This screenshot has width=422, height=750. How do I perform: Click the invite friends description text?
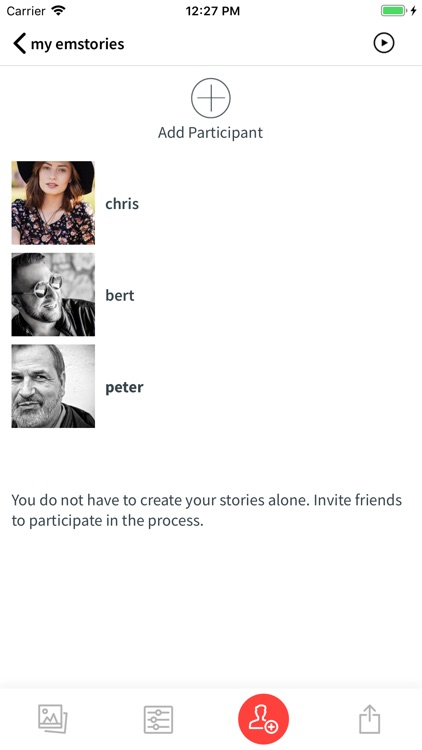point(207,510)
